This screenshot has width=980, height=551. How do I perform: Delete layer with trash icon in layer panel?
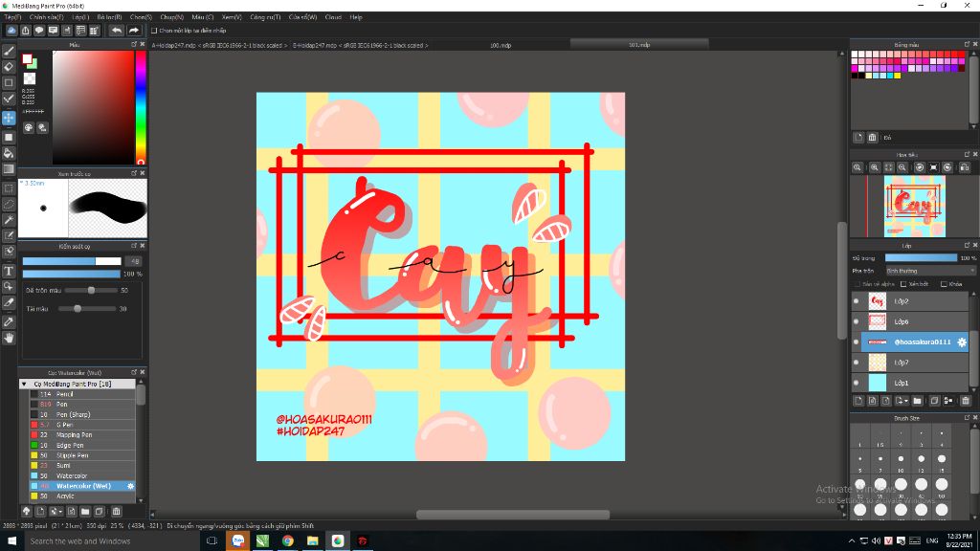966,401
